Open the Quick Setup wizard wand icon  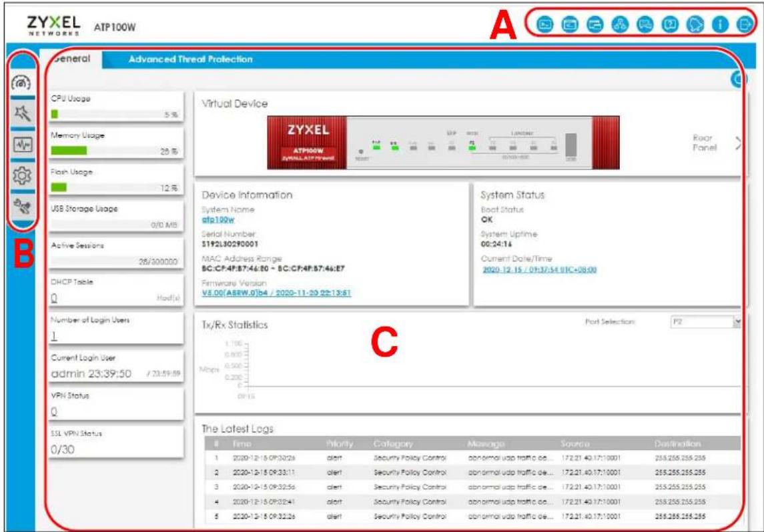click(x=21, y=113)
